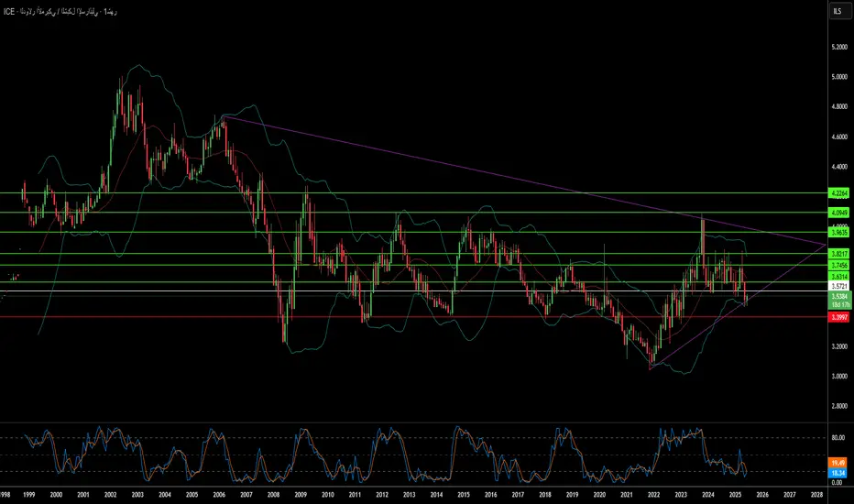The image size is (854, 504).
Task: Click the 5.2000 price scale label
Action: pyautogui.click(x=839, y=48)
